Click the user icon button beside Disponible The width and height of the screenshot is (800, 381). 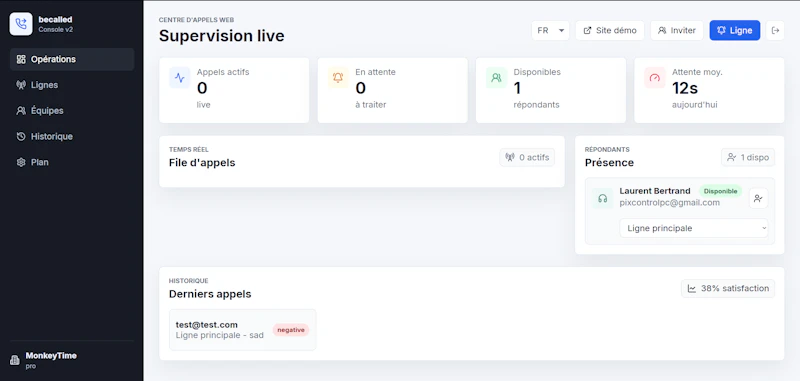pos(758,198)
